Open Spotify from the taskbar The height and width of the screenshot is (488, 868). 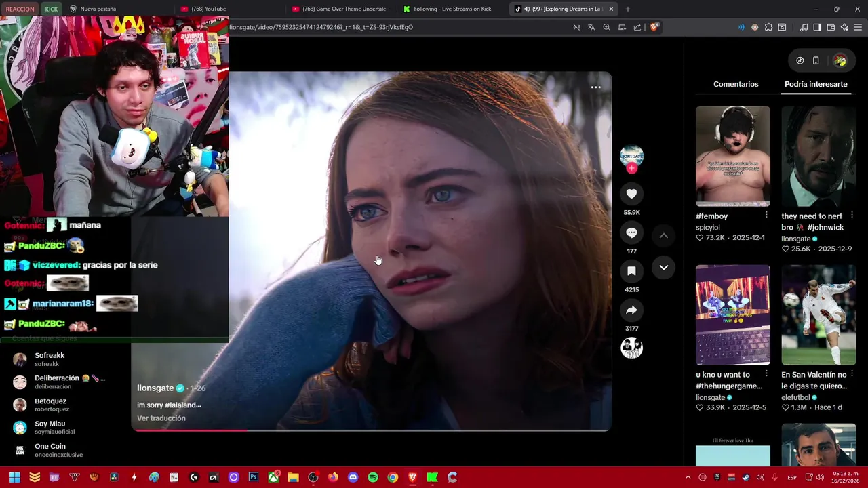coord(372,477)
